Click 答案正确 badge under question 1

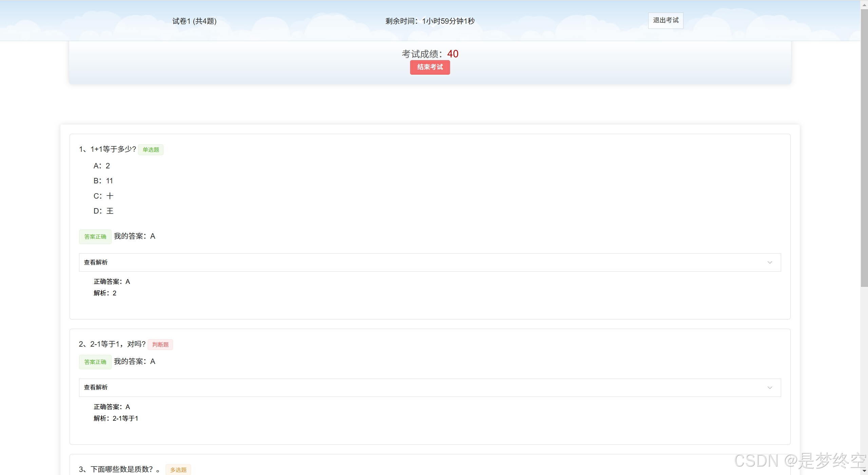pos(95,237)
